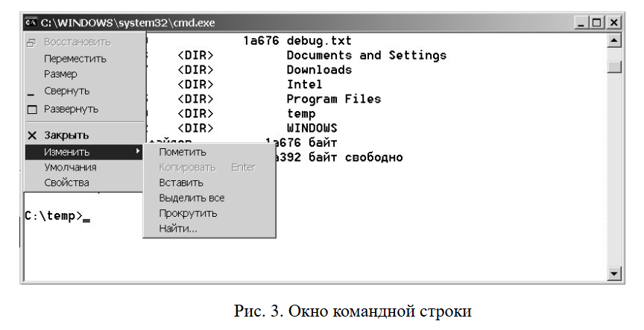Expand the Изменить submenu arrow
The height and width of the screenshot is (330, 644).
coord(138,152)
